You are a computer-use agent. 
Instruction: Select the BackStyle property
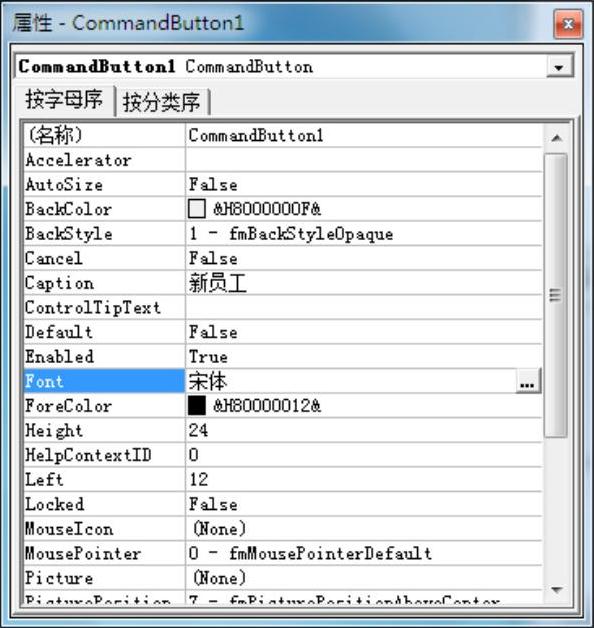(x=104, y=233)
